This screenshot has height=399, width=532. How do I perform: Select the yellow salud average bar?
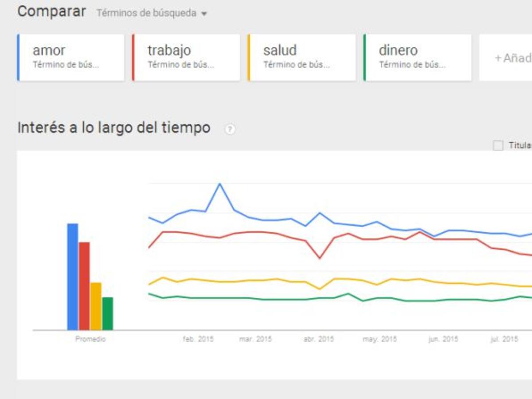point(96,306)
